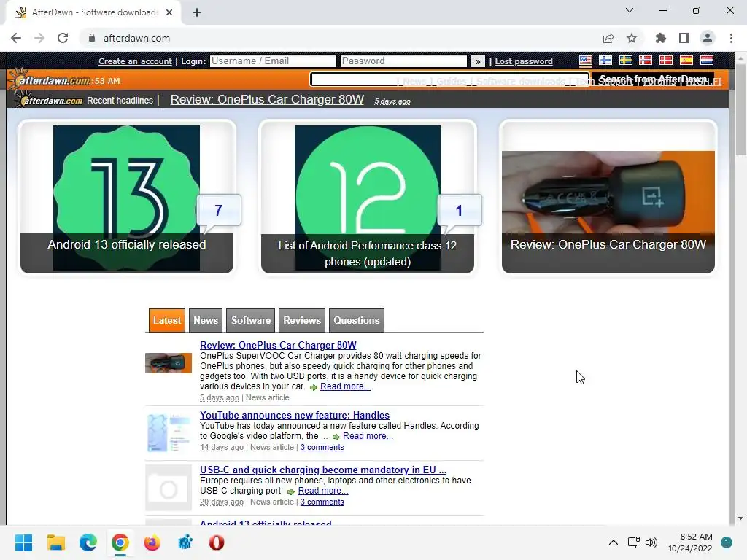Select the Latest tab
Image resolution: width=747 pixels, height=560 pixels.
(167, 321)
